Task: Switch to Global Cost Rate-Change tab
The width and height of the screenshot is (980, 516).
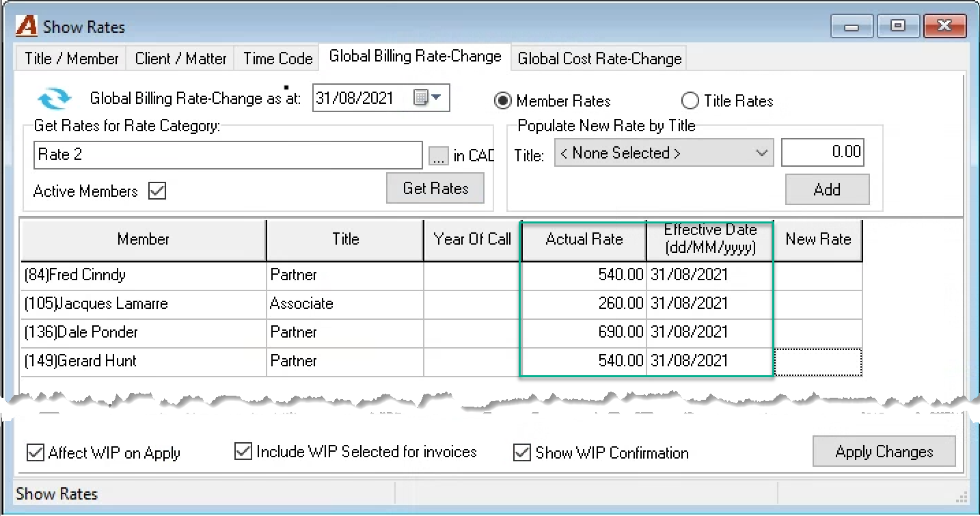Action: click(x=599, y=59)
